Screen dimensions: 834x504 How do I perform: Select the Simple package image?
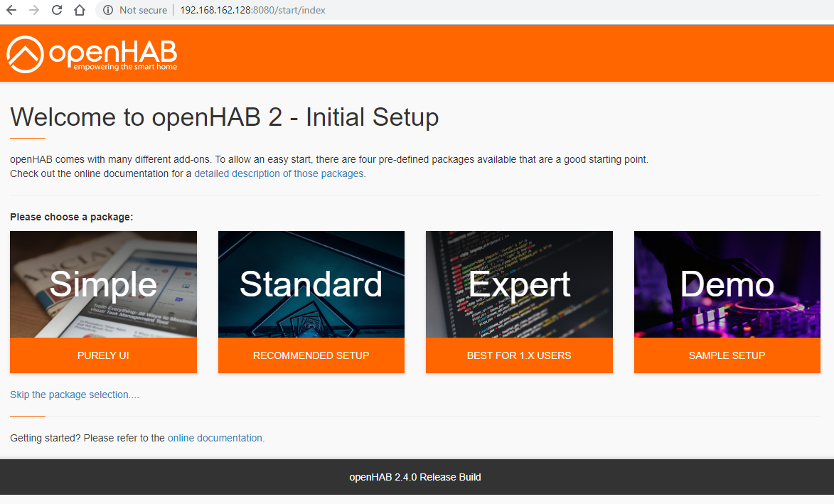pyautogui.click(x=103, y=284)
